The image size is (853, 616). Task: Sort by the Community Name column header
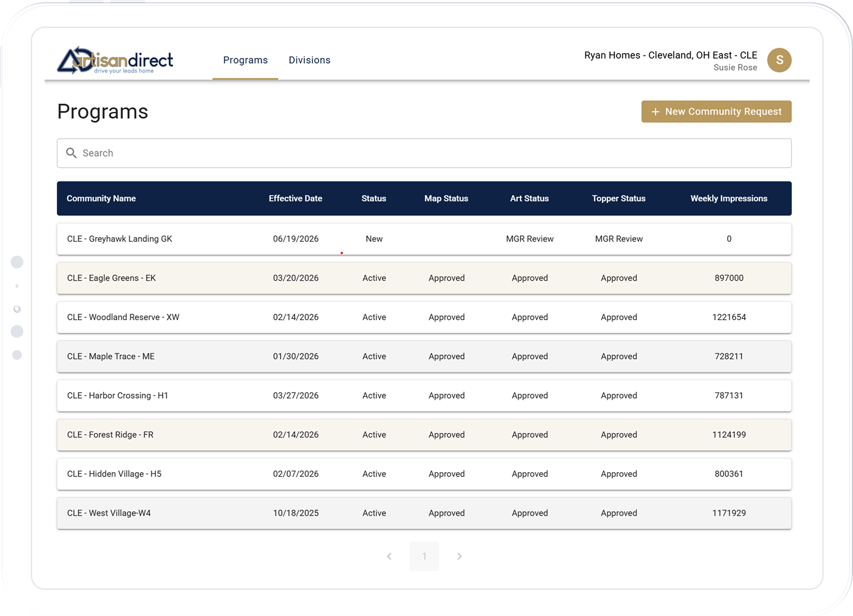coord(101,198)
